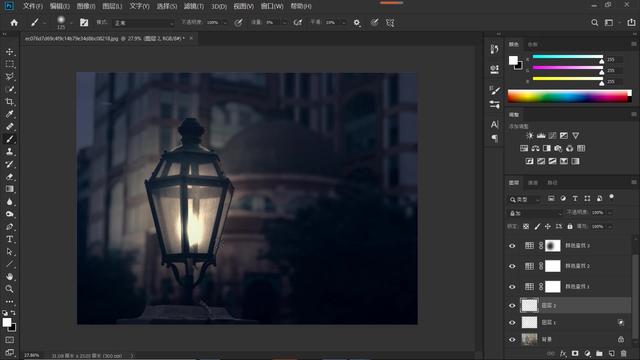640x360 pixels.
Task: Select the Hand tool
Action: tap(9, 276)
